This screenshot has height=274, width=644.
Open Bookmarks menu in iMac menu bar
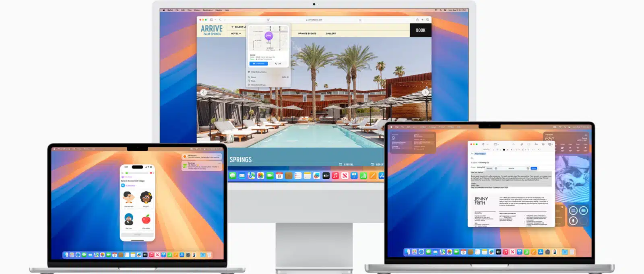click(x=208, y=10)
